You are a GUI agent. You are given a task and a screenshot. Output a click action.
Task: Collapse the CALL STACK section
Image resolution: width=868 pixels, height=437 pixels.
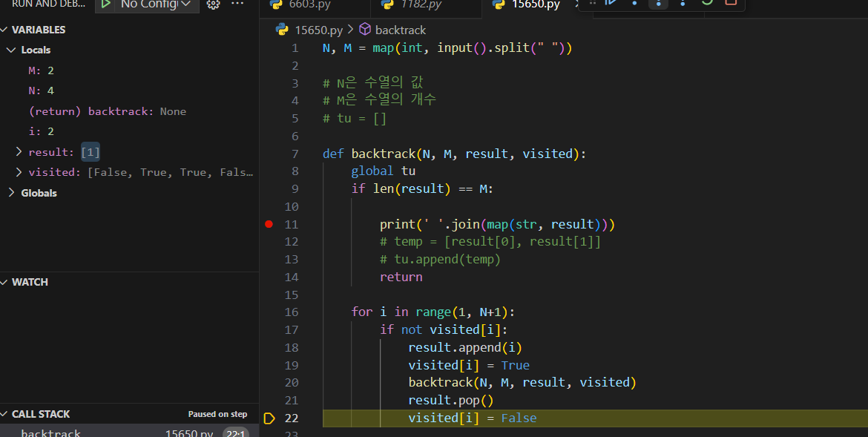pos(4,414)
